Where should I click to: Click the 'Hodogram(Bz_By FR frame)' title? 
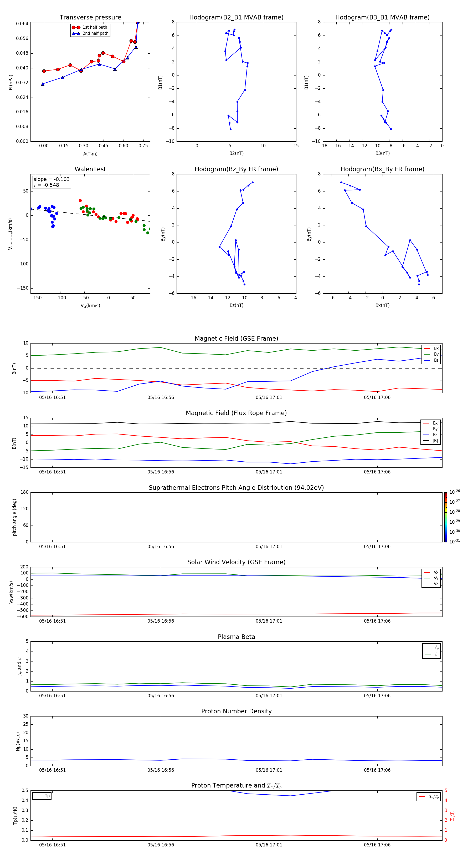236,169
